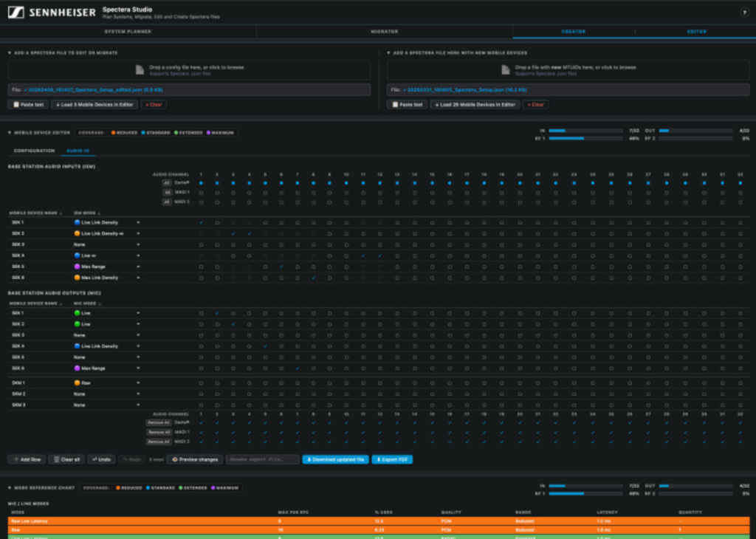
Task: Click Remove All for MADI 1 outputs
Action: (x=159, y=433)
